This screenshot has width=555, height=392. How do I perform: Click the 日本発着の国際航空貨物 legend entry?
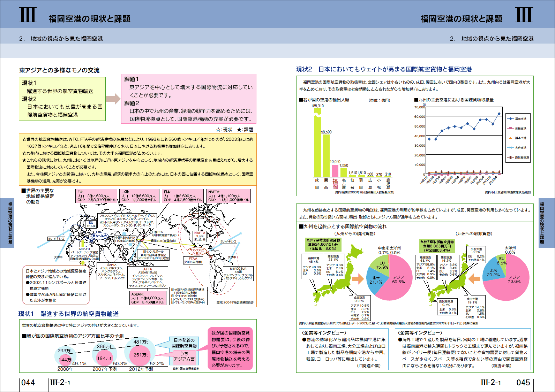click(184, 343)
